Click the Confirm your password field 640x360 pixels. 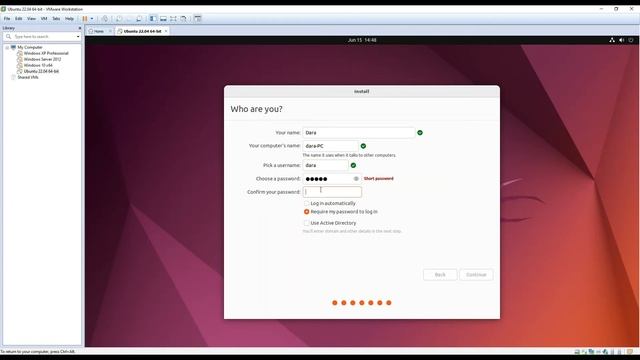click(332, 192)
